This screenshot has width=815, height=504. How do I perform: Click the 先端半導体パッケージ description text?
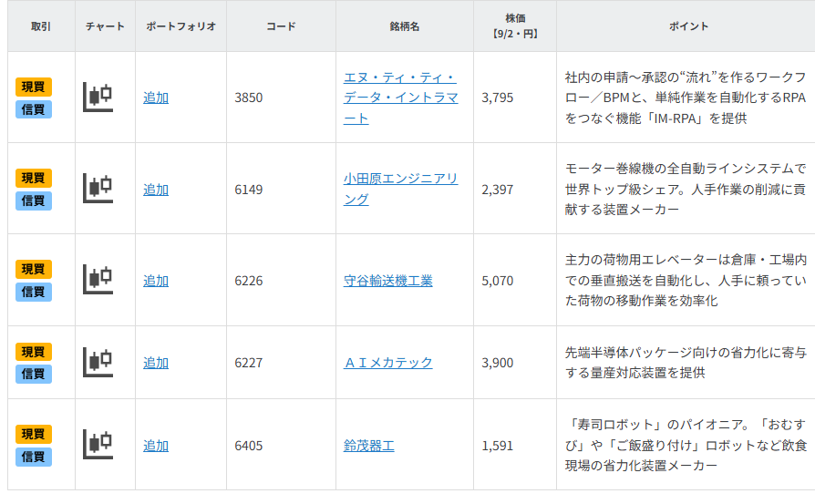[x=685, y=363]
